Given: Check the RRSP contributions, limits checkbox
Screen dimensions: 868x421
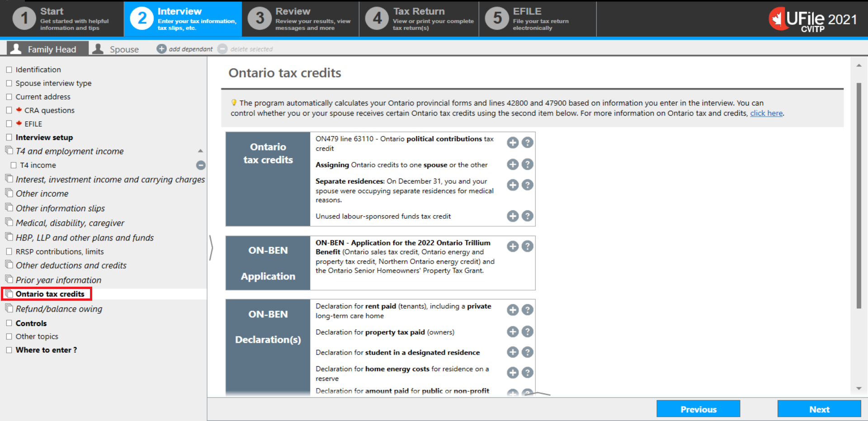Looking at the screenshot, I should click(9, 251).
